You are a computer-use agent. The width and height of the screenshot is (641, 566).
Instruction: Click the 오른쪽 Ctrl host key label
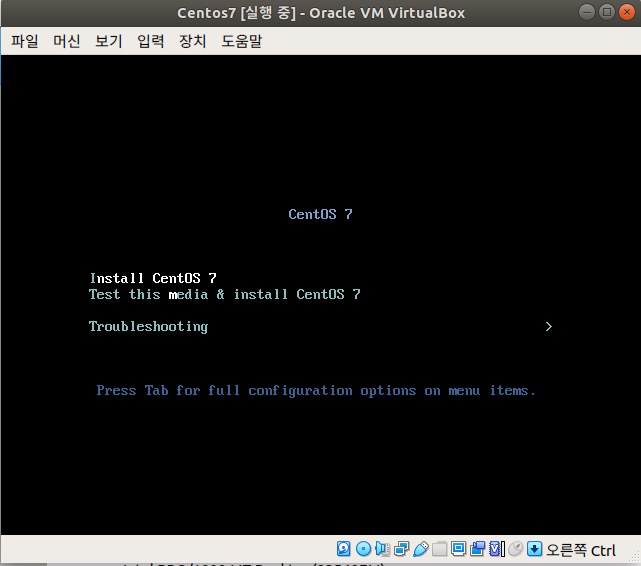coord(581,550)
